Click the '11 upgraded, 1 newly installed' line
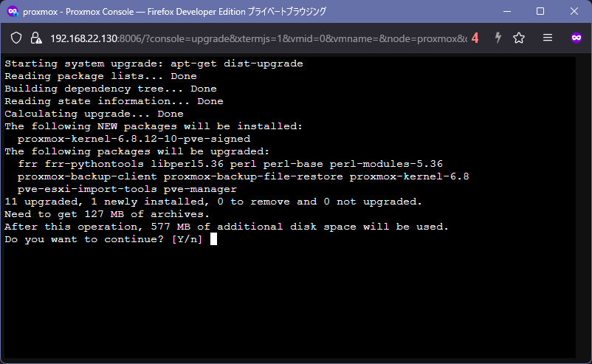This screenshot has height=364, width=592. [213, 202]
